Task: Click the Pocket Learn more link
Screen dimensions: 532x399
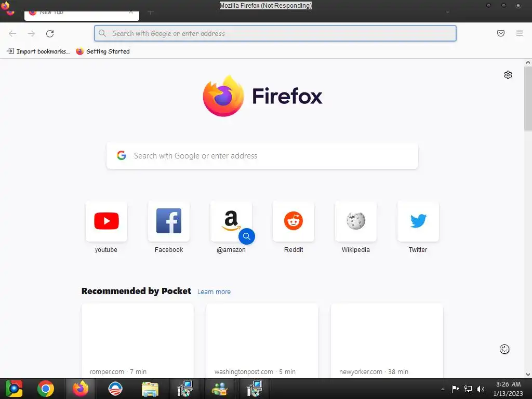Action: click(x=214, y=292)
